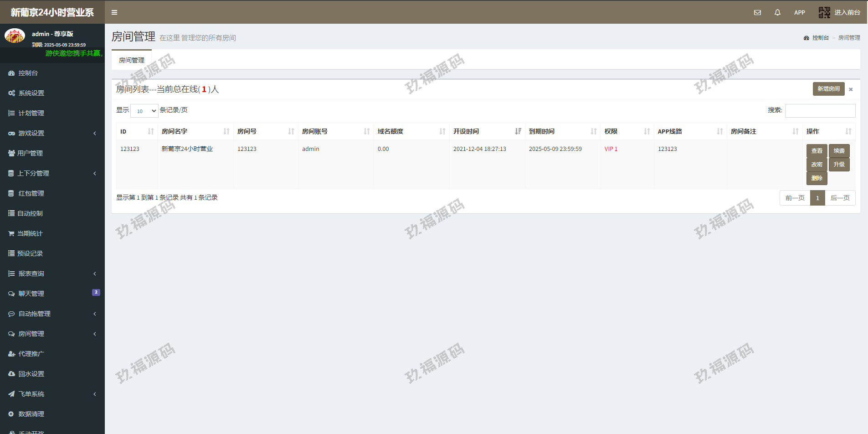
Task: Toggle the hamburger sidebar menu icon
Action: 114,12
